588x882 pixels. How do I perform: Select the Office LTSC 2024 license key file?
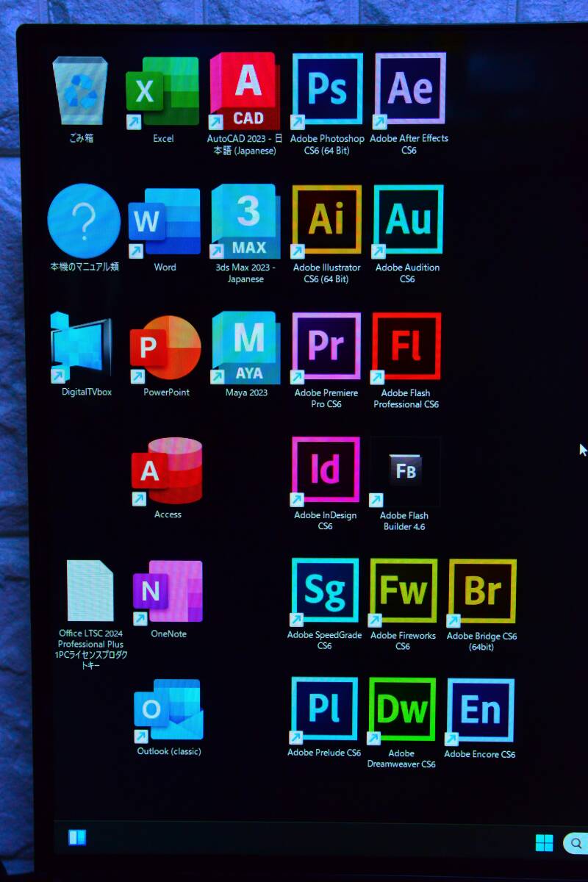pos(90,591)
